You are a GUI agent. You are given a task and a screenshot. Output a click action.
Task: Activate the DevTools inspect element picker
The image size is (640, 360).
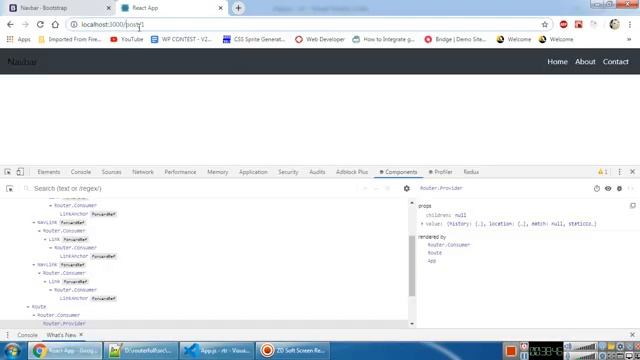[x=8, y=172]
